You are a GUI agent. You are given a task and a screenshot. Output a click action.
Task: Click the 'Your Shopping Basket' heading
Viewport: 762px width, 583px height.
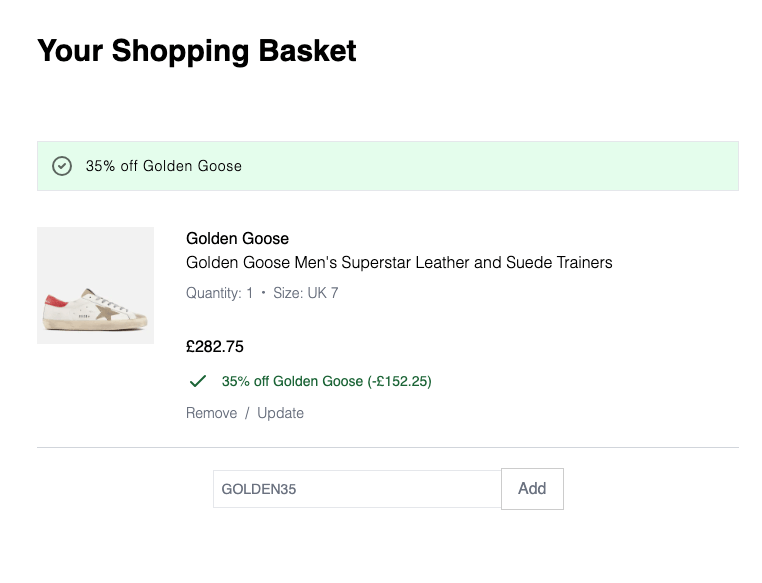(x=197, y=50)
